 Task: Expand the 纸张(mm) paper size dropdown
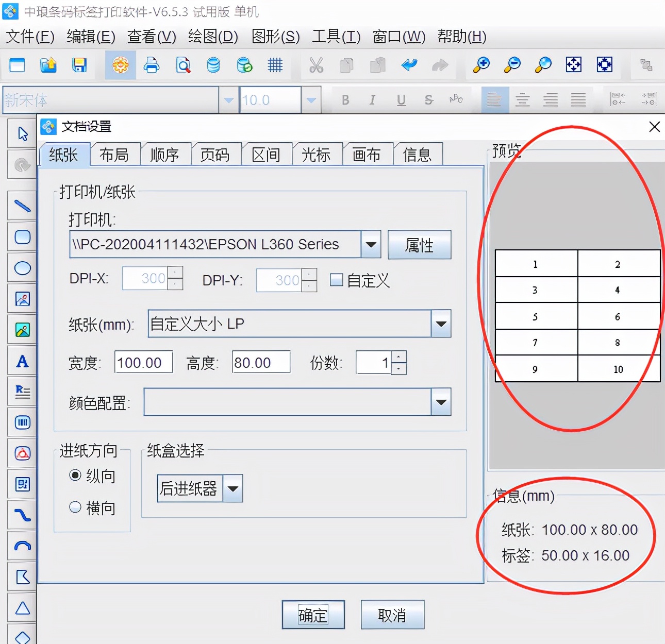(x=441, y=324)
